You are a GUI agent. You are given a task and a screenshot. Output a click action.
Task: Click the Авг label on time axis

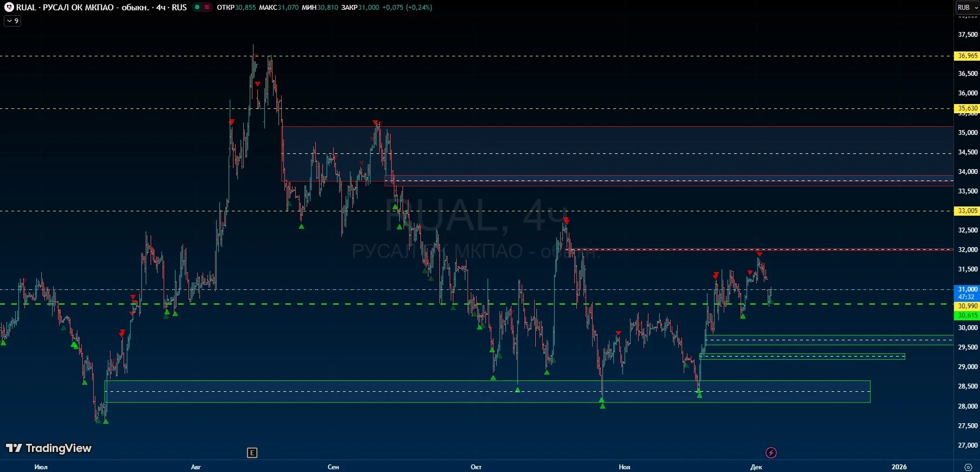click(x=196, y=467)
